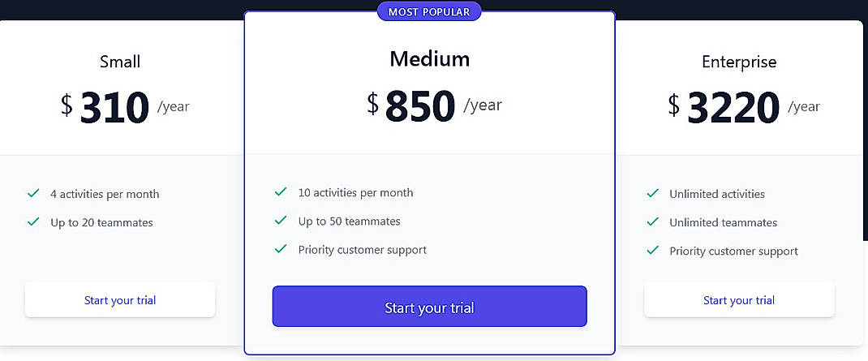Image resolution: width=868 pixels, height=361 pixels.
Task: Click checkmark beside Up to 20 teammates
Action: 33,221
